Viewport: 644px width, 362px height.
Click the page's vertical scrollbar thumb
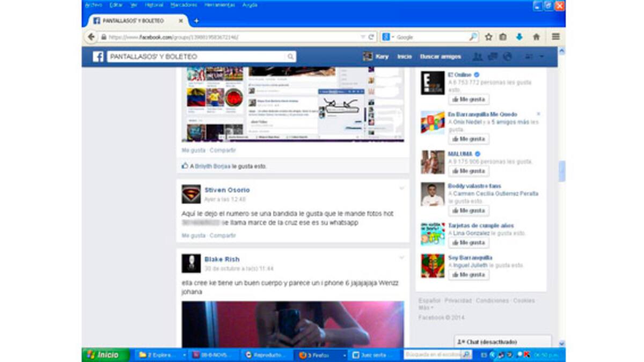[561, 172]
